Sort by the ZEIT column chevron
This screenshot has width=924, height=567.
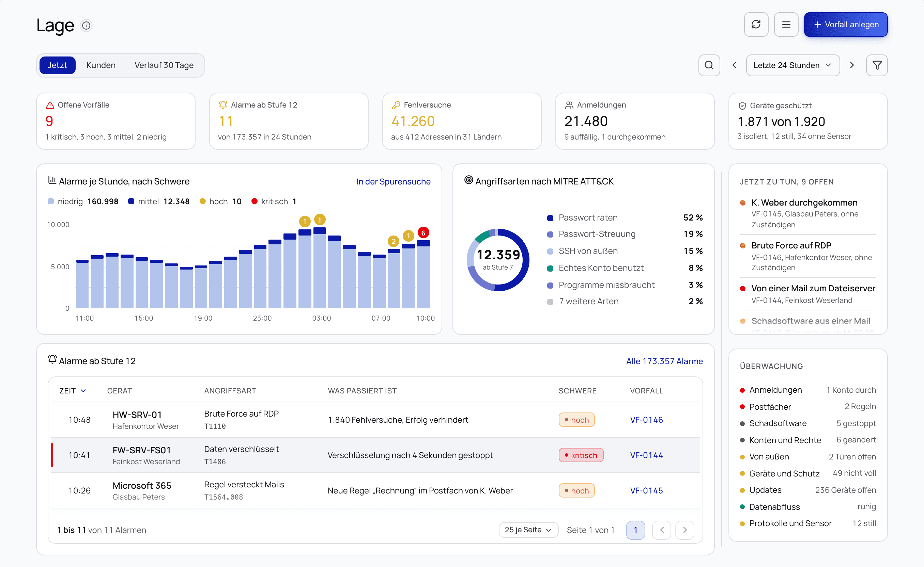(x=83, y=391)
